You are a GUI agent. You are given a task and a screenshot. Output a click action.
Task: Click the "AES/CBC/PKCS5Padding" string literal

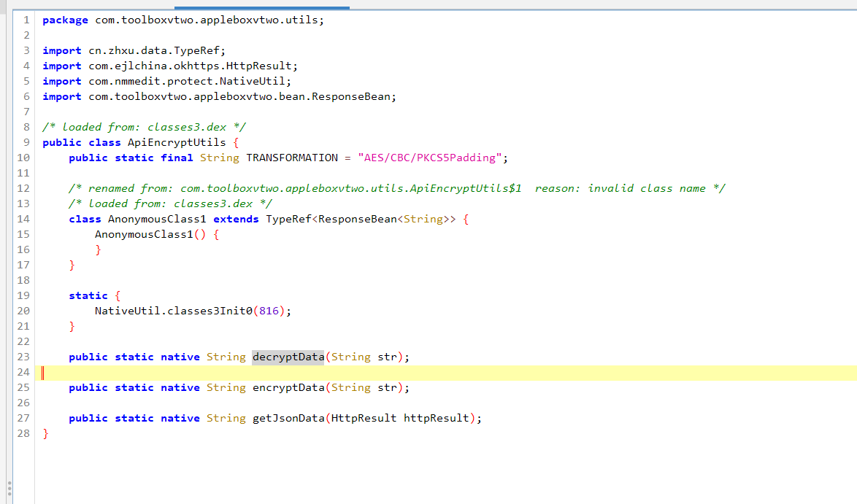point(429,158)
